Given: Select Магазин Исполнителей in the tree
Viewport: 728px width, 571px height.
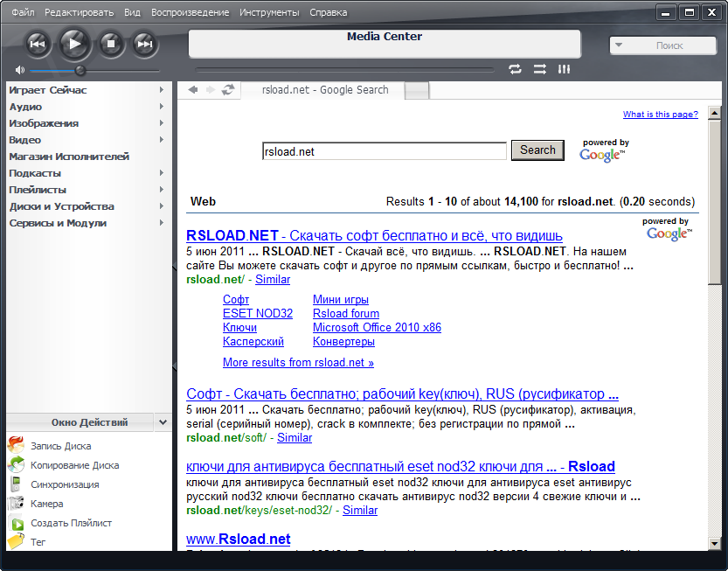Looking at the screenshot, I should pyautogui.click(x=69, y=157).
